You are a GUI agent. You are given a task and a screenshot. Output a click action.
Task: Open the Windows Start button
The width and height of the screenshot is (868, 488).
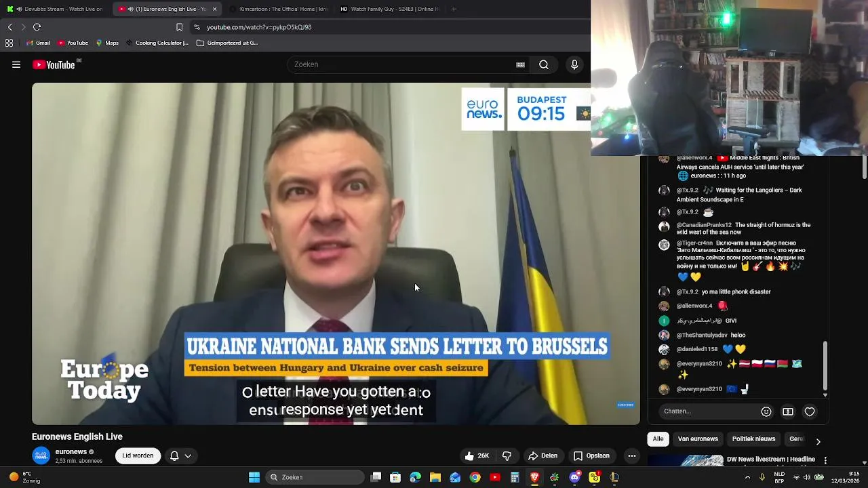[254, 477]
